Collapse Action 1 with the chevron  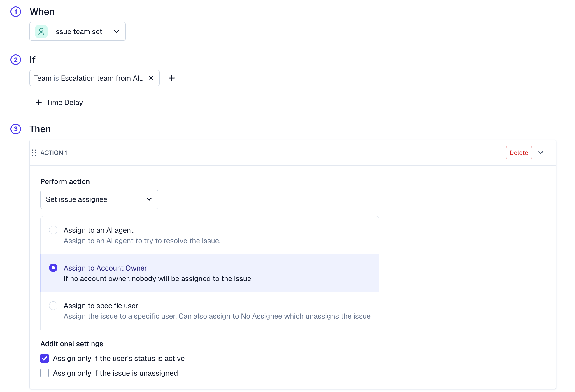(x=541, y=153)
